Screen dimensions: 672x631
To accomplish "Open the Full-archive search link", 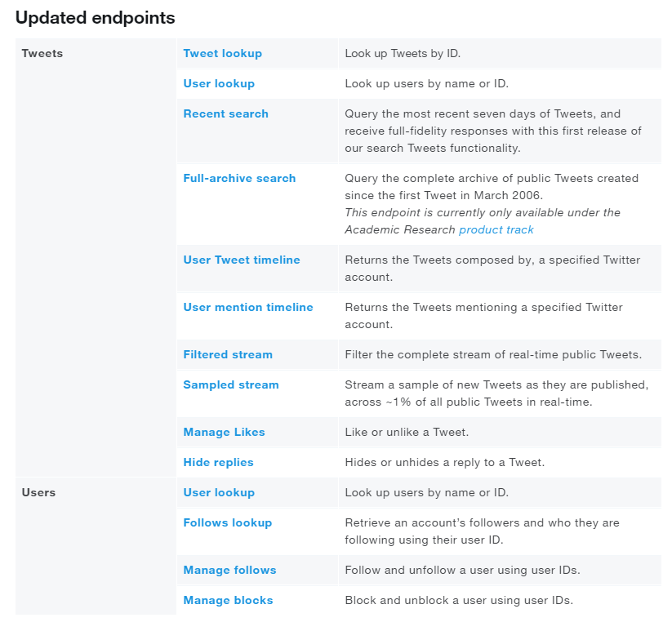I will point(239,179).
